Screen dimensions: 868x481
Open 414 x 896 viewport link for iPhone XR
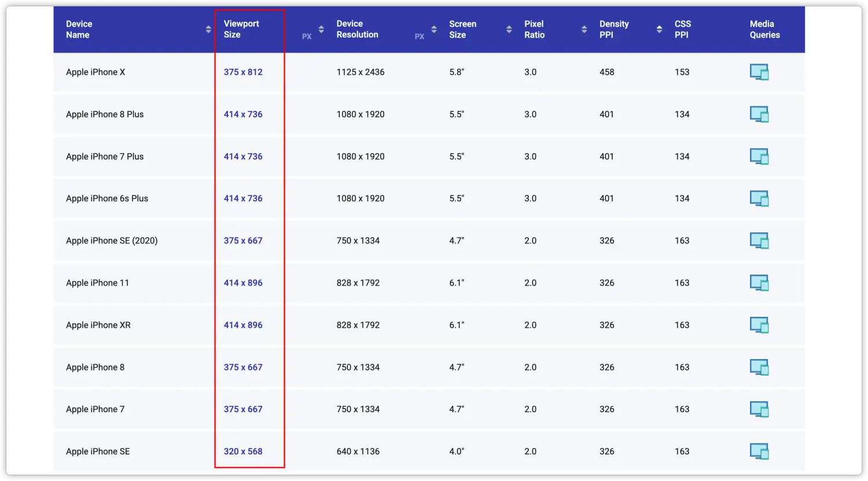(x=243, y=325)
